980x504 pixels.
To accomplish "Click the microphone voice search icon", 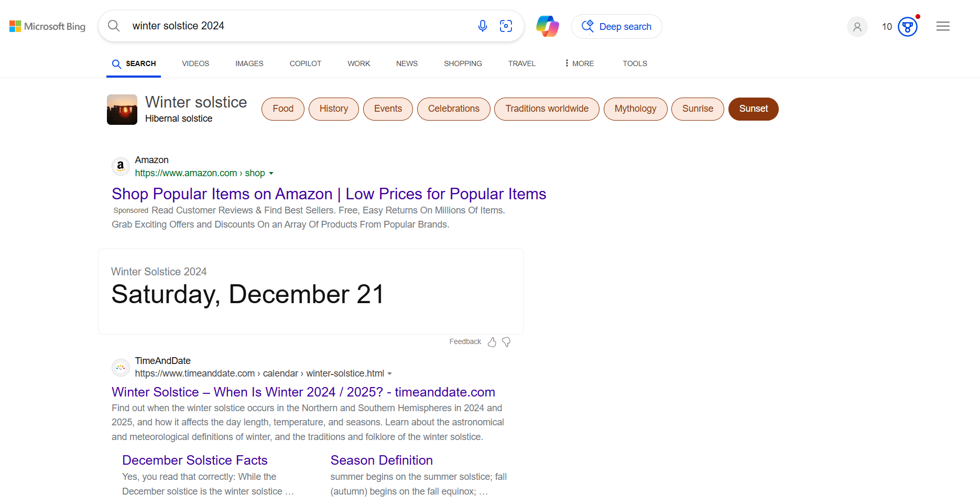I will pyautogui.click(x=482, y=26).
